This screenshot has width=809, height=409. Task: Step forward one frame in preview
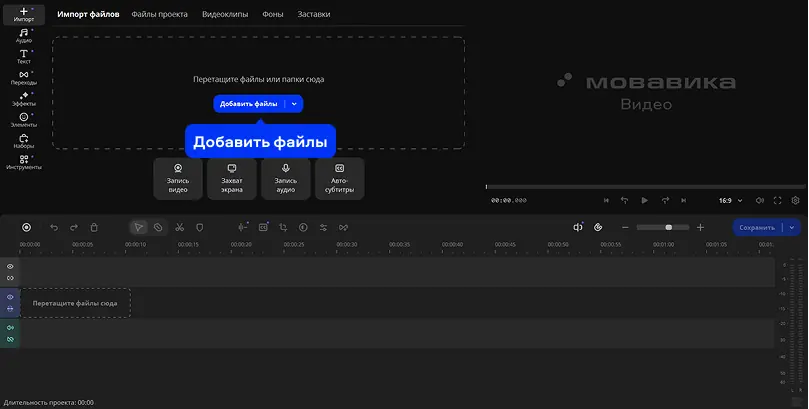pos(665,201)
